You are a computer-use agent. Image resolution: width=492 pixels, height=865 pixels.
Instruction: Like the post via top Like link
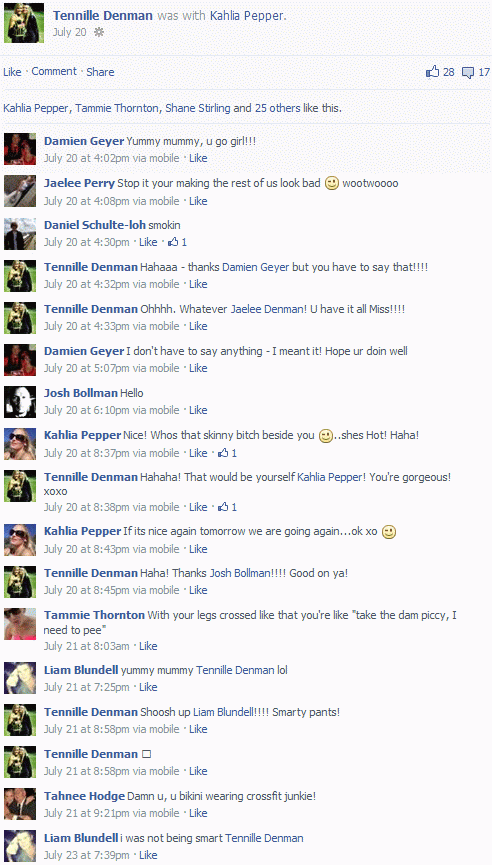pyautogui.click(x=12, y=72)
